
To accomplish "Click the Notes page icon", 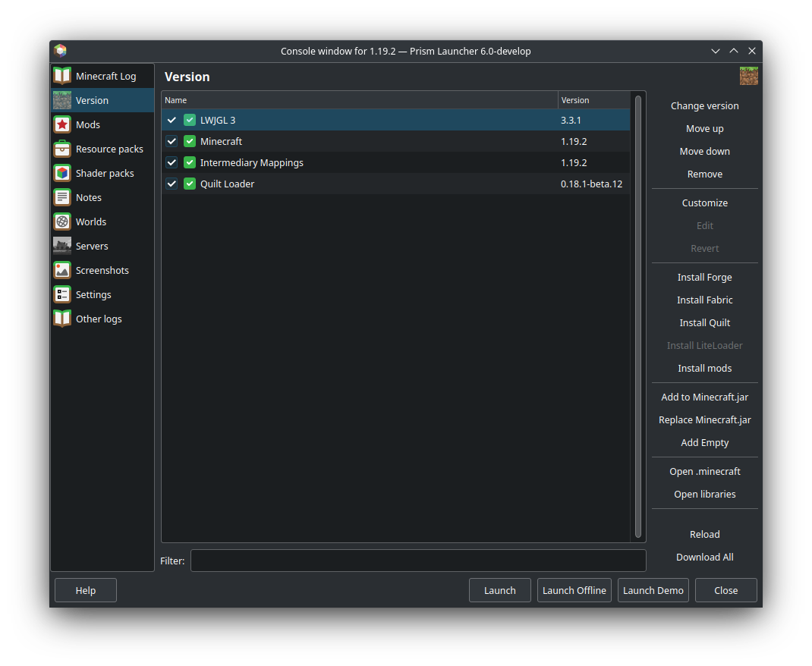I will point(62,198).
